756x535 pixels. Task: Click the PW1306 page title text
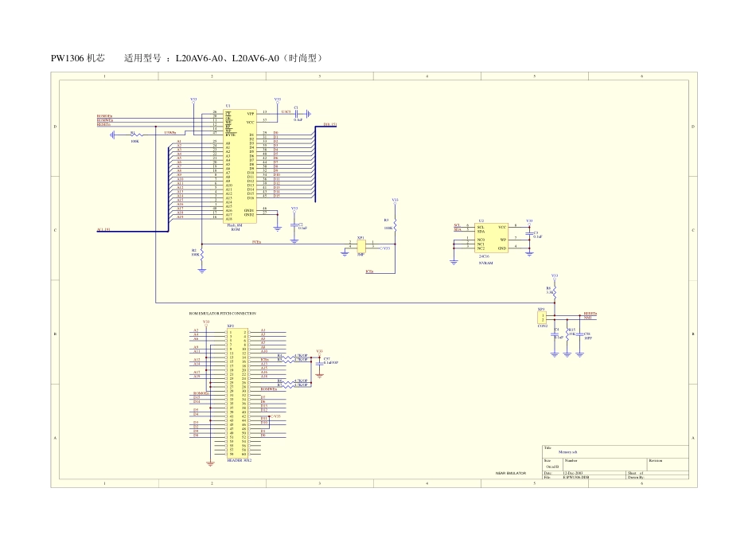click(77, 58)
